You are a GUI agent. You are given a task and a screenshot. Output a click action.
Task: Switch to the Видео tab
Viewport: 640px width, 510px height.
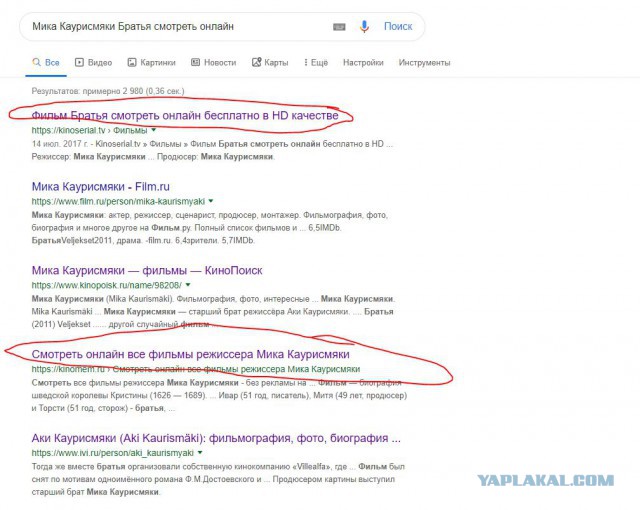(x=93, y=62)
